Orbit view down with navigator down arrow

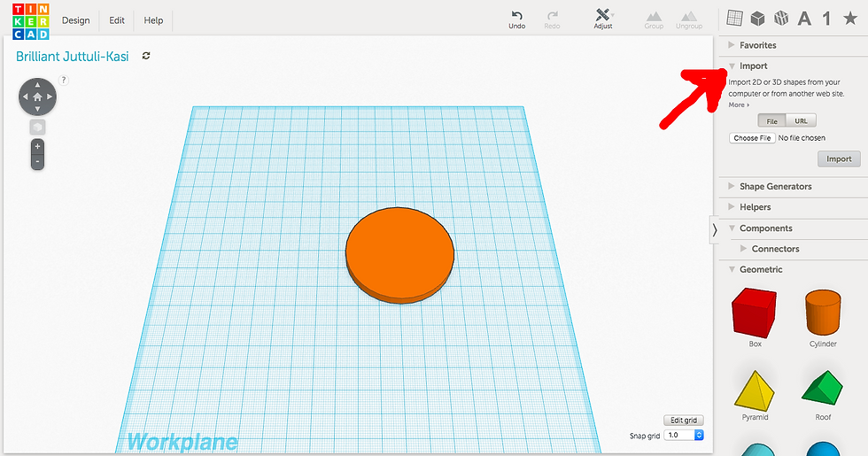click(x=37, y=108)
